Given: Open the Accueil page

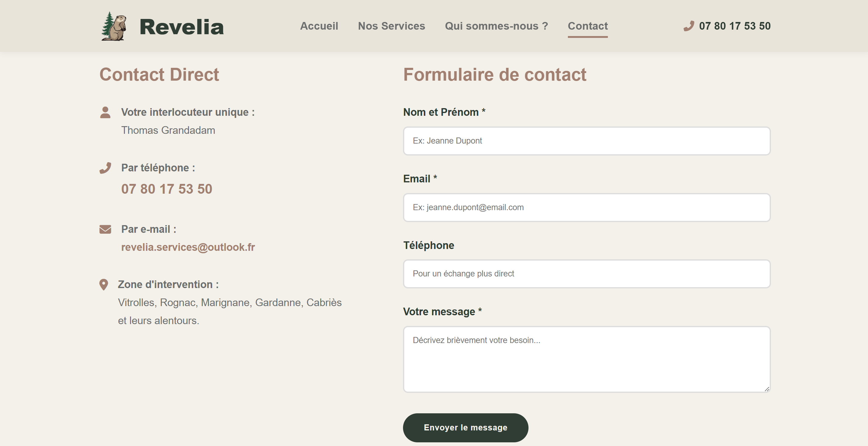Looking at the screenshot, I should coord(319,26).
